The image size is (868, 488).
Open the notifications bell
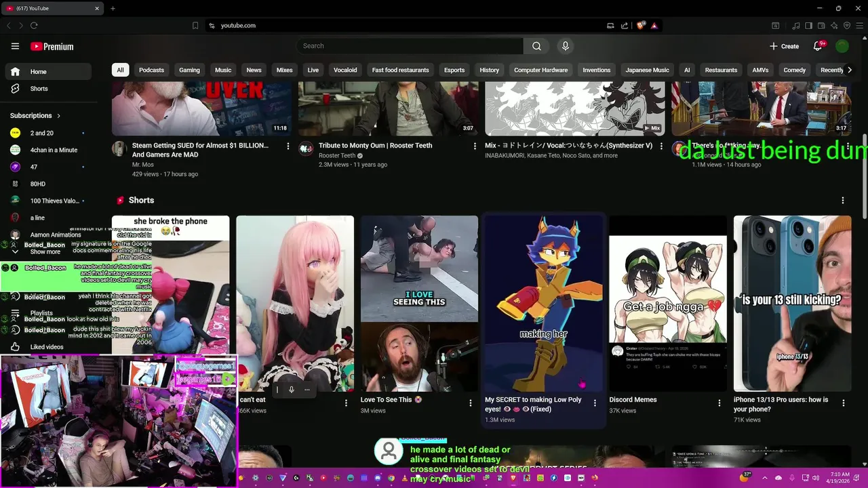coord(818,46)
